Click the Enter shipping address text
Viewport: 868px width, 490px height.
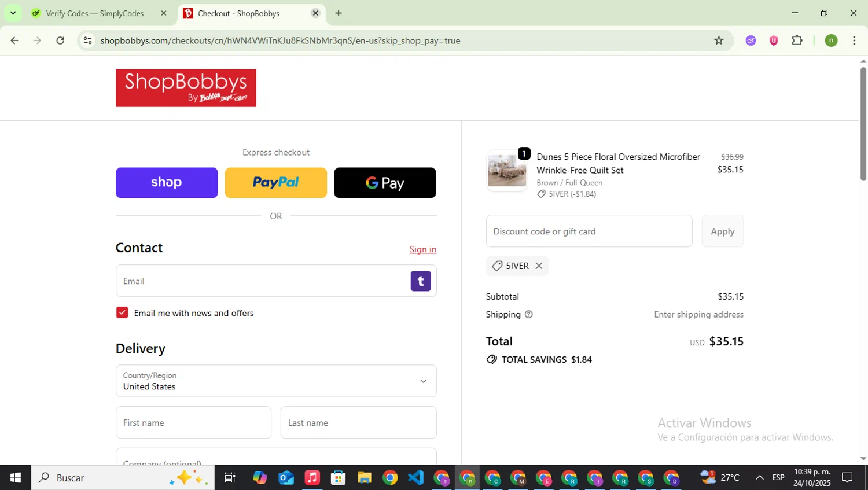699,315
